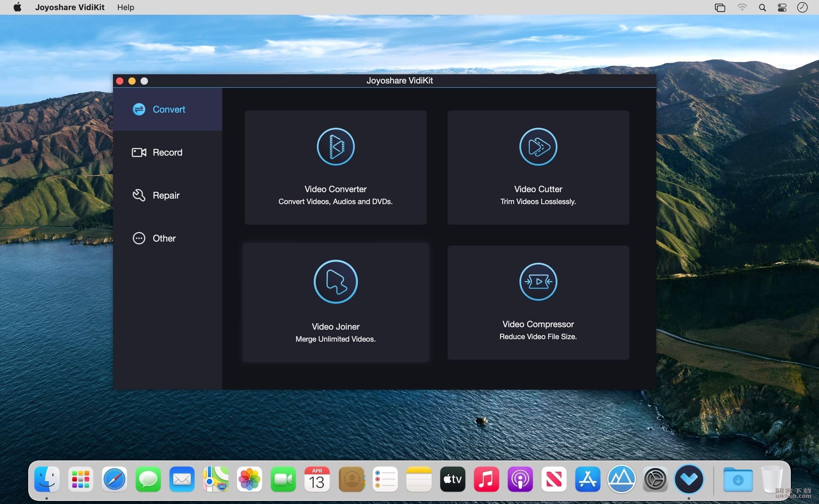This screenshot has height=504, width=819.
Task: Click the Video Joiner title text
Action: coord(335,327)
